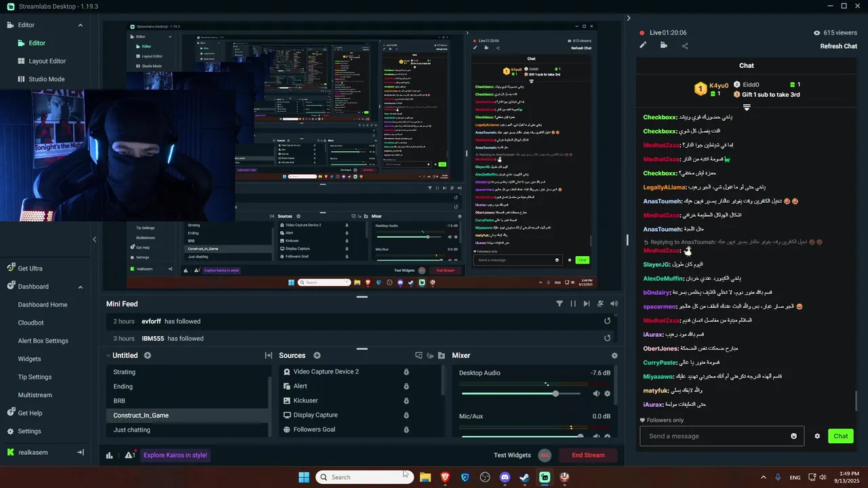Open the Mini Feed filter icon

[559, 304]
